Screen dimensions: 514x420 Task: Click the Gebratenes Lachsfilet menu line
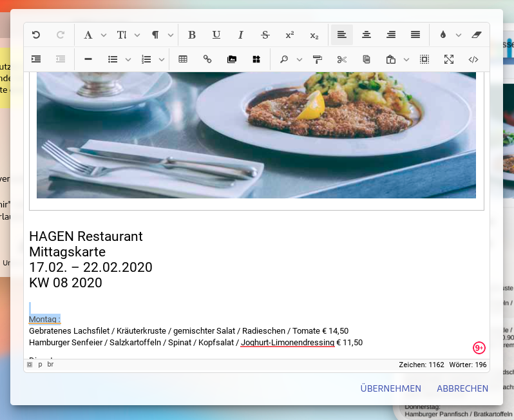pyautogui.click(x=189, y=331)
